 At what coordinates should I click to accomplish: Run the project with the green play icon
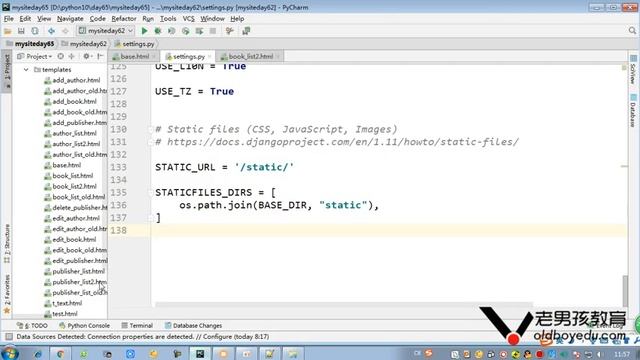(144, 31)
